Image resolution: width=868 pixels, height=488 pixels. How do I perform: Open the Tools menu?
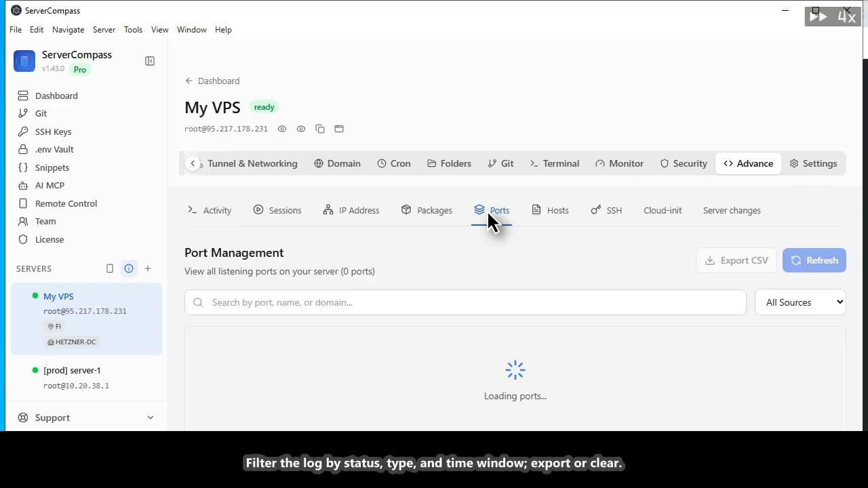(133, 30)
